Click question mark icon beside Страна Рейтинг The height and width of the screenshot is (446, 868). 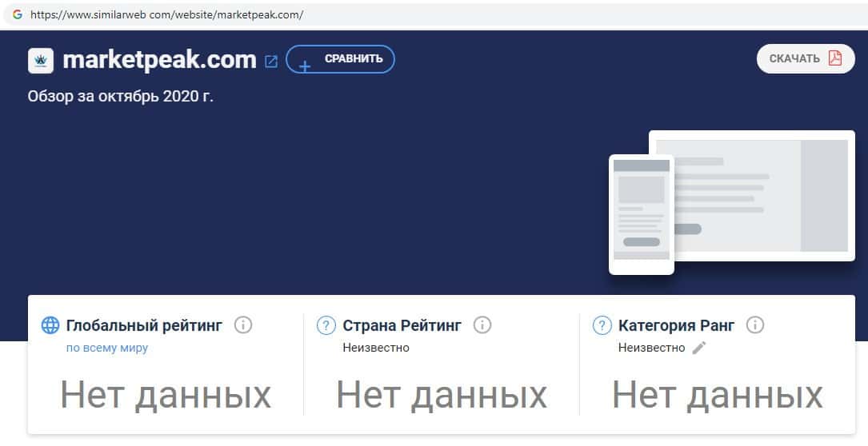pyautogui.click(x=326, y=325)
